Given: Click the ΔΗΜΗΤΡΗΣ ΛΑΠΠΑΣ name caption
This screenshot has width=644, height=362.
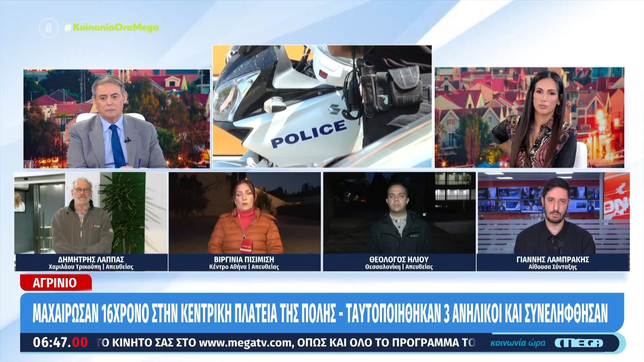Looking at the screenshot, I should [91, 259].
